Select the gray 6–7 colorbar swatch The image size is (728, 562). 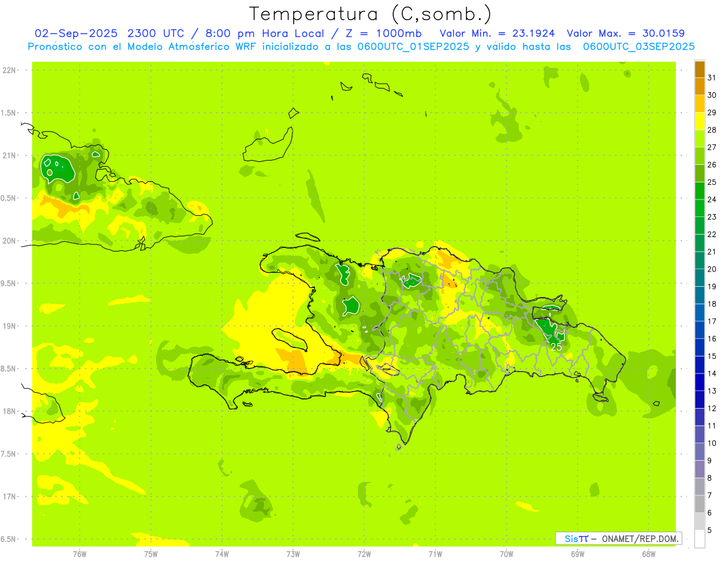click(699, 504)
